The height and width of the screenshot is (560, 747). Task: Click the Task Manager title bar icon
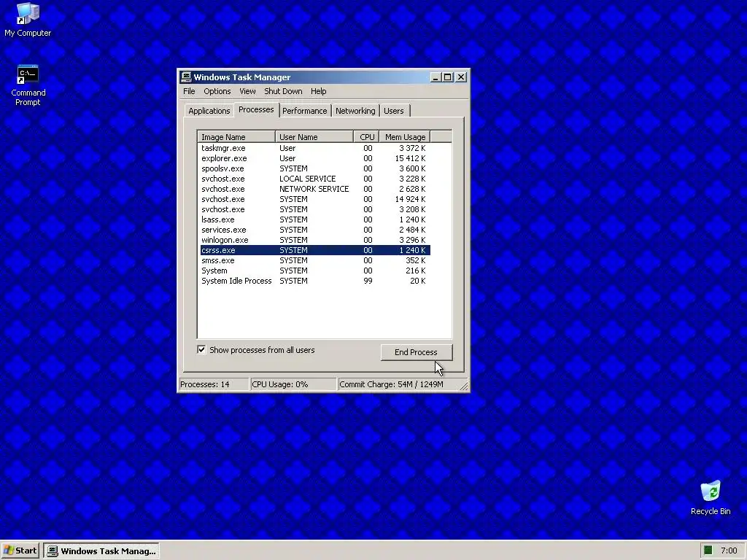tap(186, 77)
